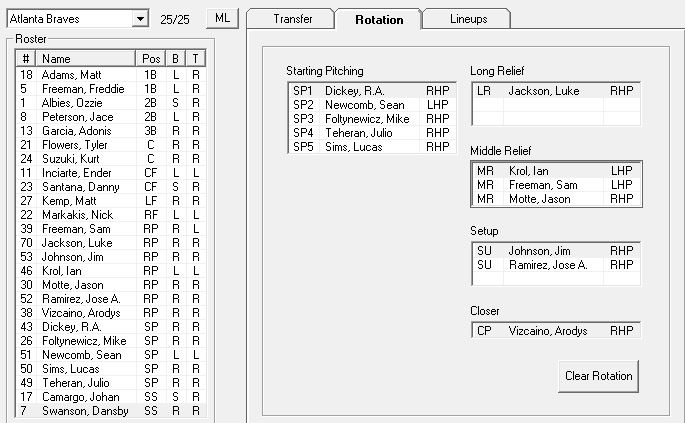Select SP5 Sims, Lucas starting slot

pyautogui.click(x=372, y=146)
